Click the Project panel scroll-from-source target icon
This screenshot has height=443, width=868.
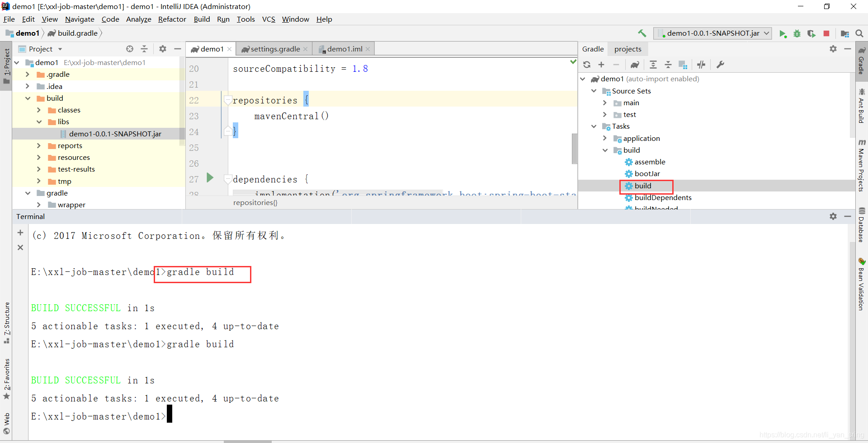pos(130,49)
